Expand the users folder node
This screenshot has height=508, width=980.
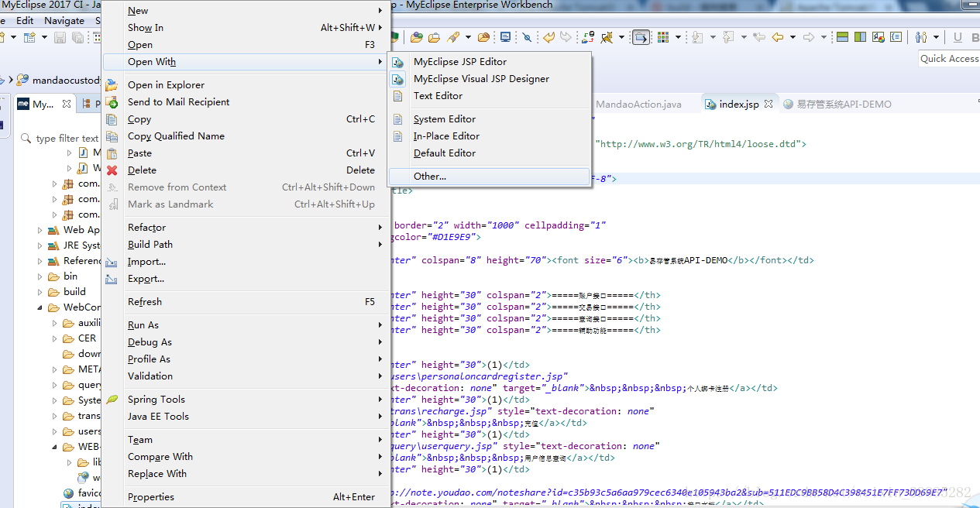tap(55, 431)
